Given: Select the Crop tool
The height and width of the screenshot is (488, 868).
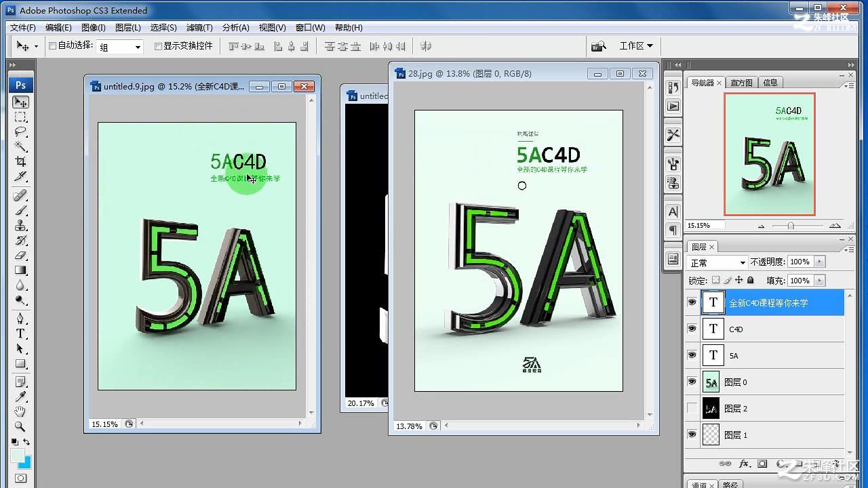Looking at the screenshot, I should (x=21, y=162).
